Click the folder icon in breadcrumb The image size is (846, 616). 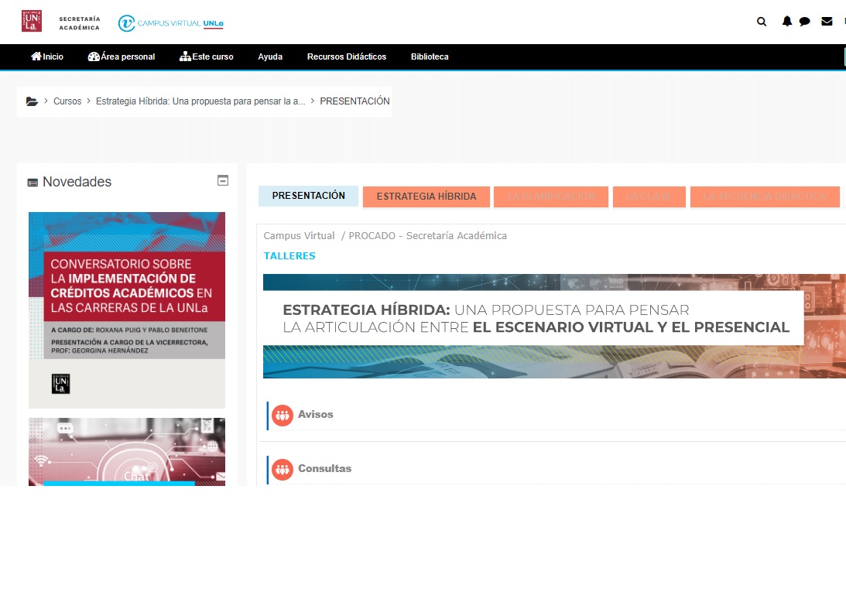[x=32, y=101]
